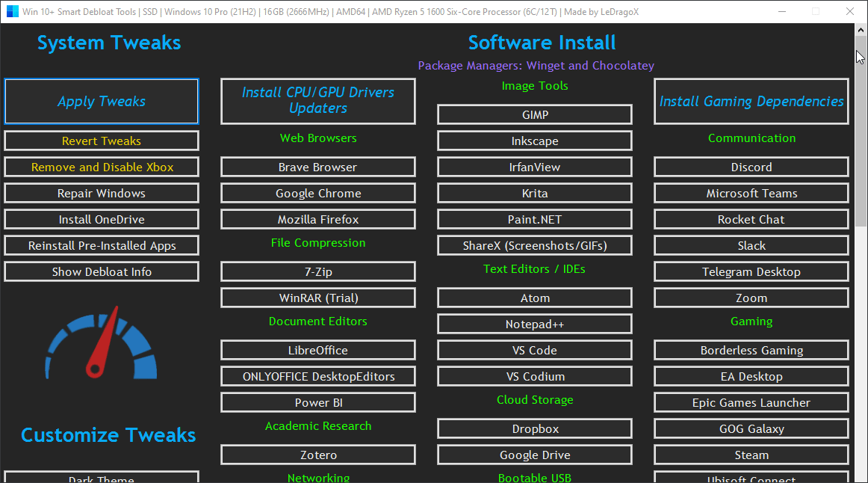868x483 pixels.
Task: Click the System Tweaks heading
Action: tap(109, 43)
